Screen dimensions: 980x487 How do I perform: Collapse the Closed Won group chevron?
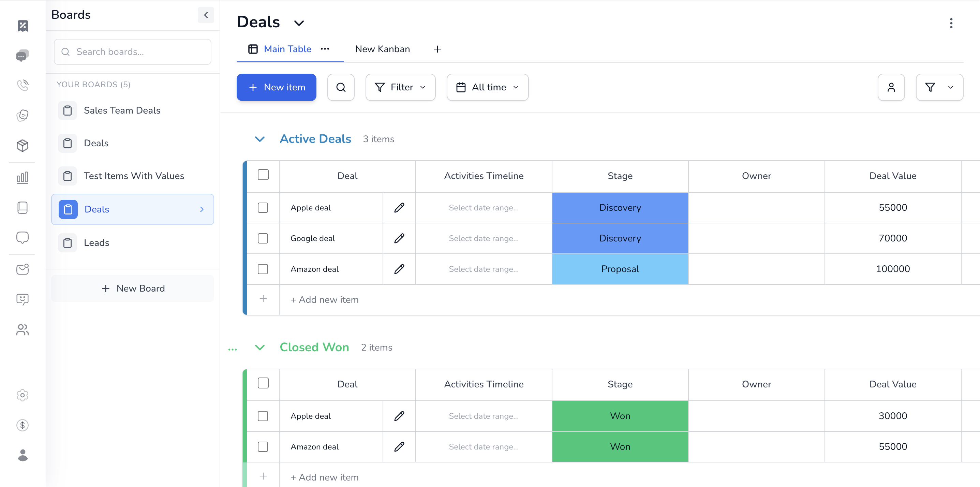(x=260, y=348)
